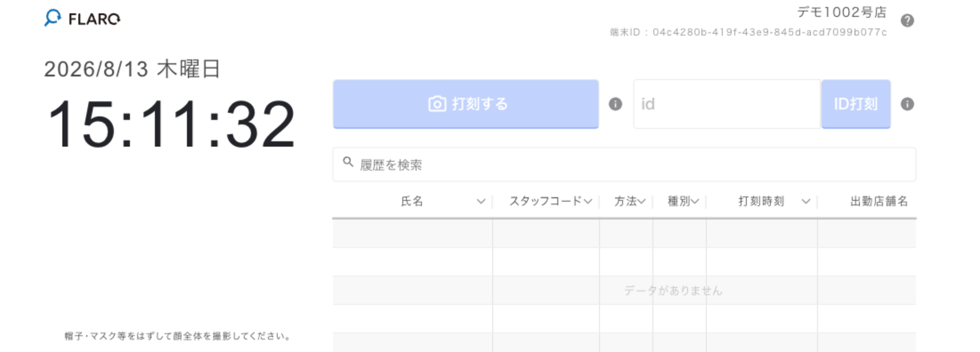Click the 履歴を検索 search field

pyautogui.click(x=624, y=164)
